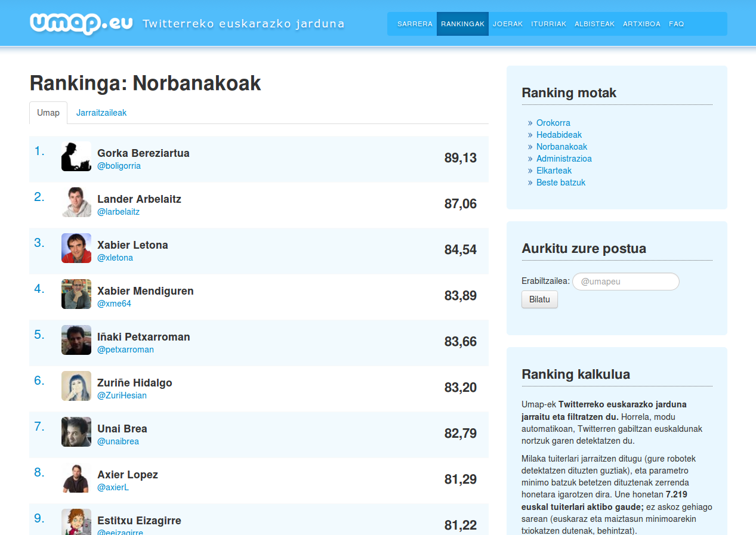Go to Joerak in the top menu
The width and height of the screenshot is (756, 535).
tap(508, 24)
